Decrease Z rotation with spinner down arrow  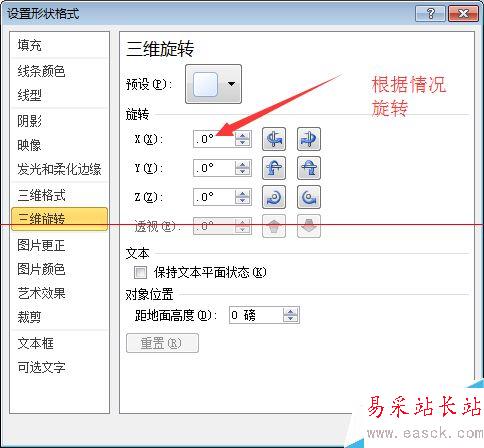(x=243, y=201)
